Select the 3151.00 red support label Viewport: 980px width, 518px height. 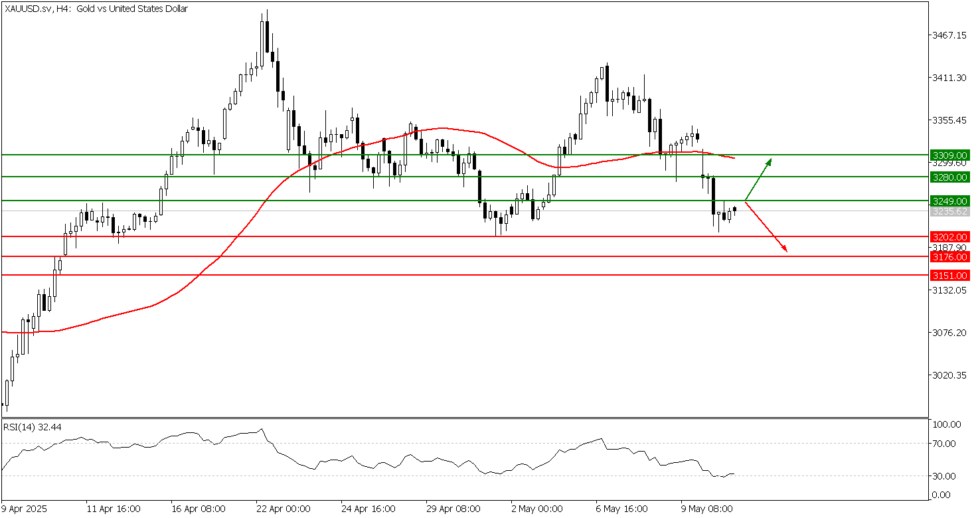pos(950,275)
